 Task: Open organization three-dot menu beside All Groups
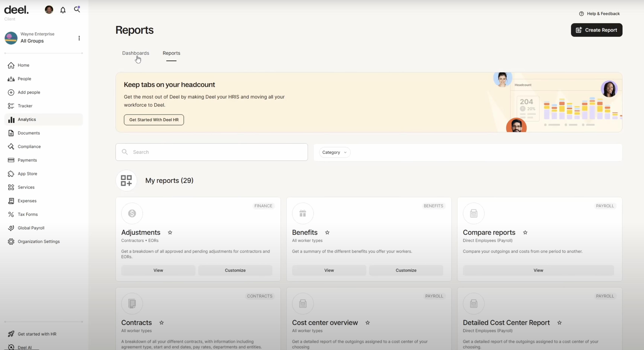click(x=79, y=38)
